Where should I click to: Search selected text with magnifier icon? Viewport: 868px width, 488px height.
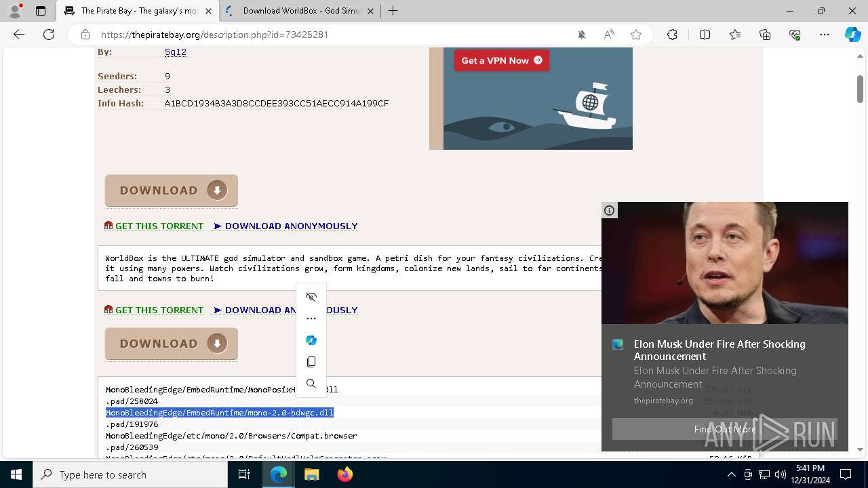point(311,384)
